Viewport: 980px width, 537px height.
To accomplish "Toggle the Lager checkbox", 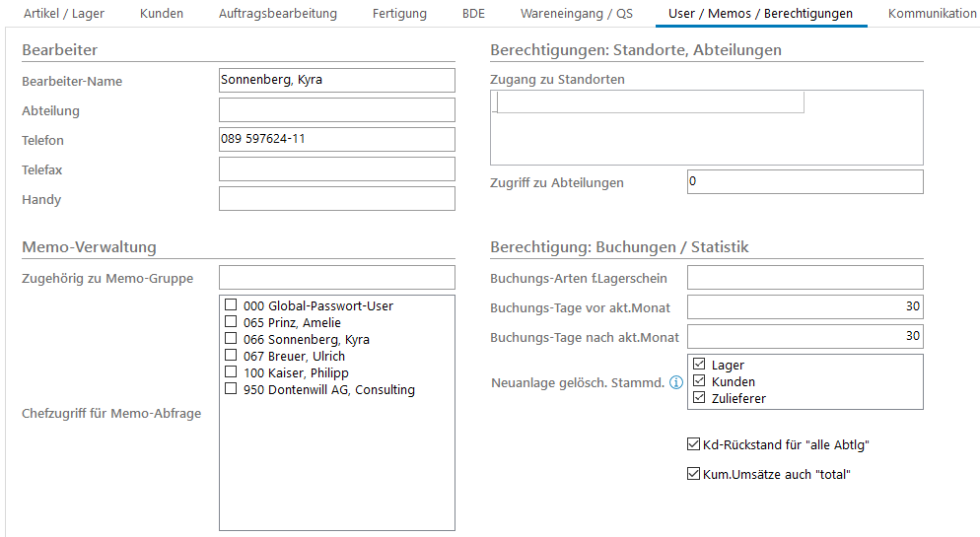I will pyautogui.click(x=699, y=365).
